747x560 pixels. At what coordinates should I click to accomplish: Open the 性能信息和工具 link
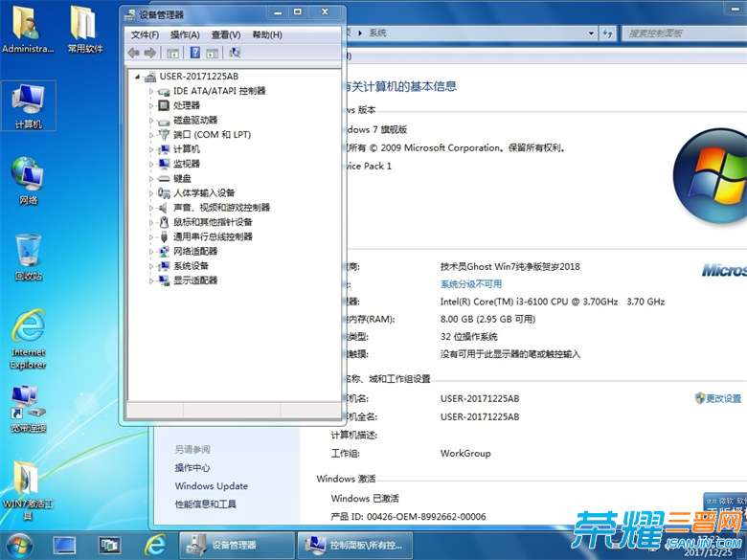point(205,504)
